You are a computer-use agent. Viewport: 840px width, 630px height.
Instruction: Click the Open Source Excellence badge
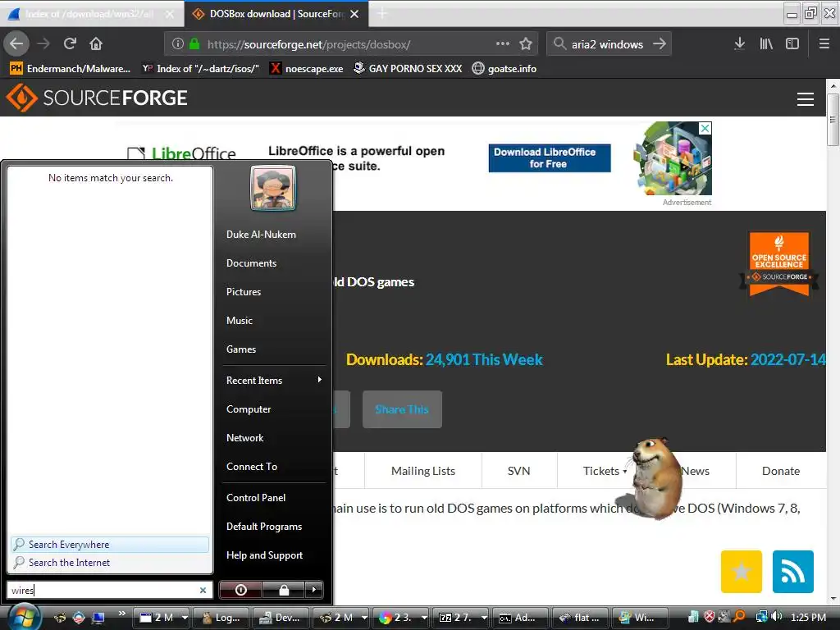(779, 263)
